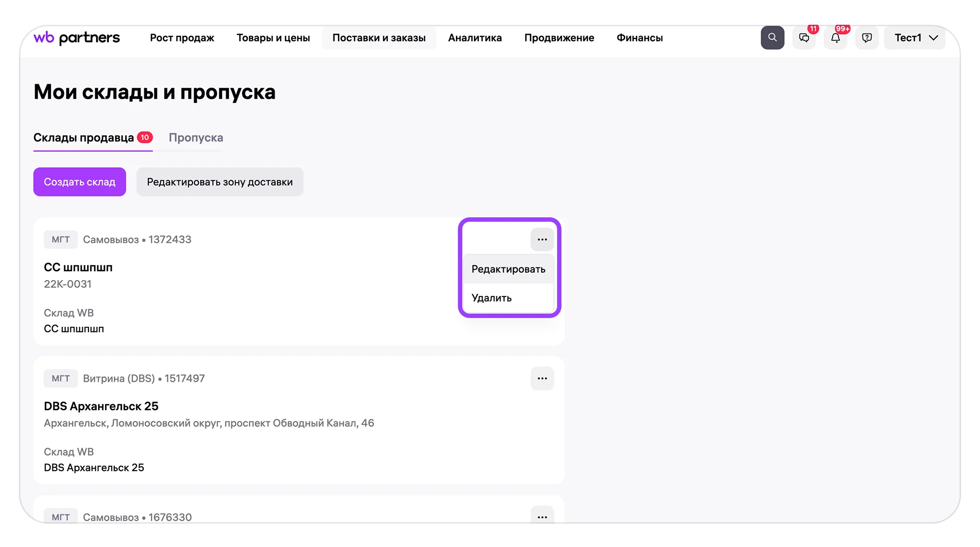Expand the Тест1 account dropdown
This screenshot has height=547, width=980.
coord(915,38)
